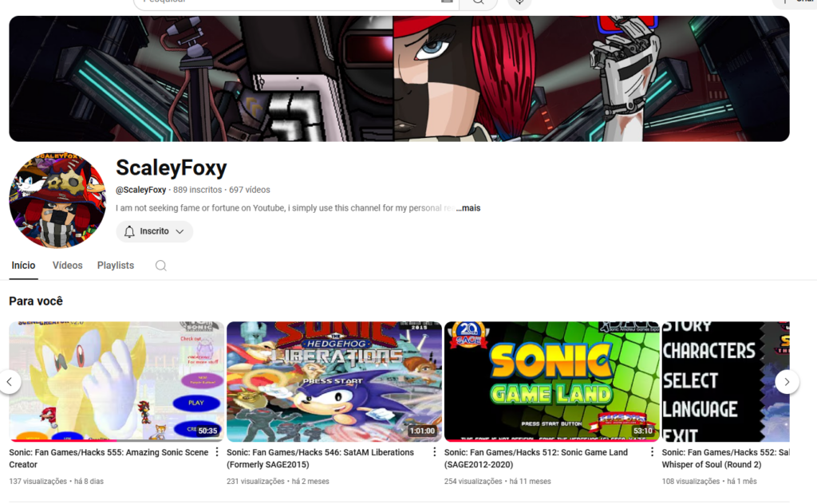817x504 pixels.
Task: Open options menu for SatAM Liberations video
Action: (x=435, y=452)
